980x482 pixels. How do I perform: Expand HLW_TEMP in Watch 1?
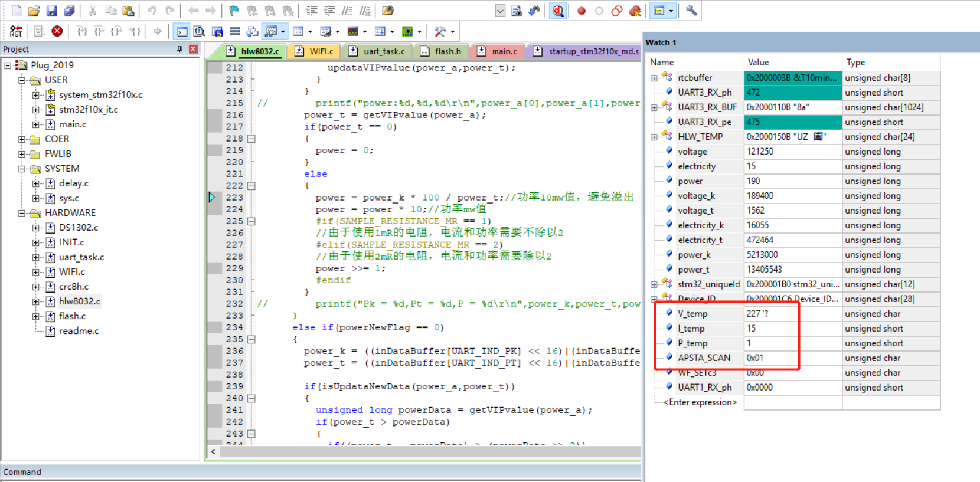point(654,137)
